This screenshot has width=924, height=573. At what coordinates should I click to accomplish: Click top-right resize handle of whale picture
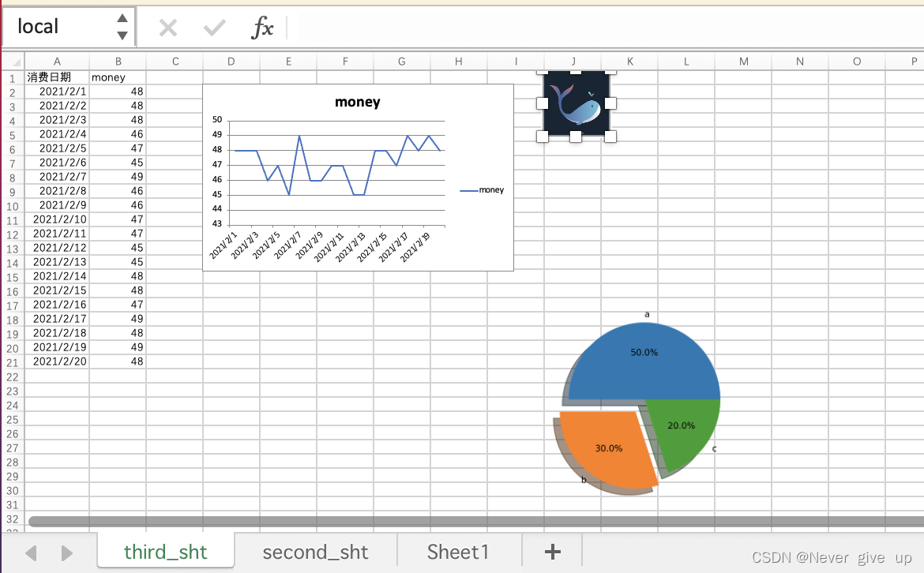(x=610, y=72)
